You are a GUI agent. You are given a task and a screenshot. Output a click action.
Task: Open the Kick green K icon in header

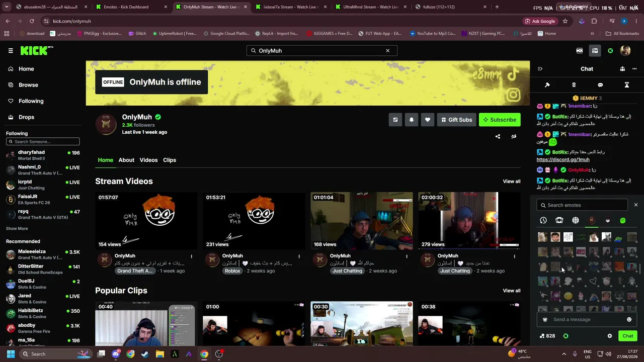click(x=610, y=51)
